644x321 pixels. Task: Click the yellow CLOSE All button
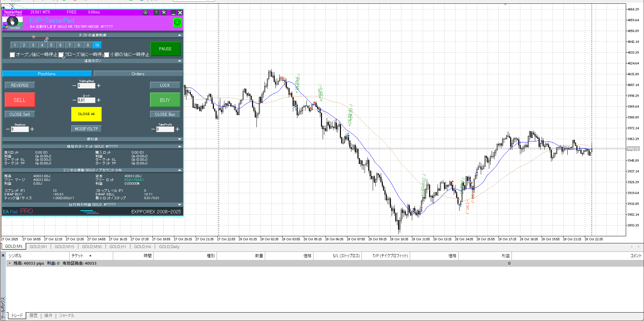[86, 114]
